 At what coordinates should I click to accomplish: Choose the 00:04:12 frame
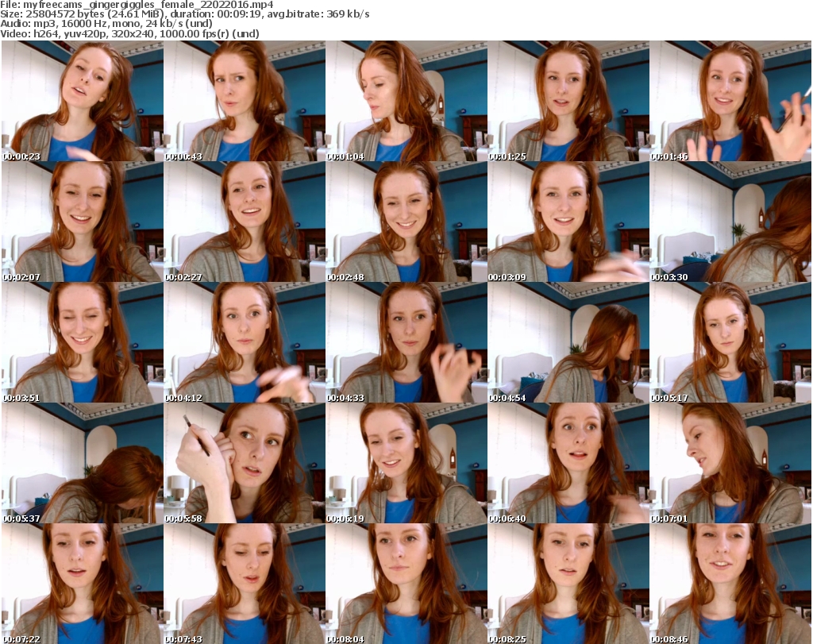[245, 343]
